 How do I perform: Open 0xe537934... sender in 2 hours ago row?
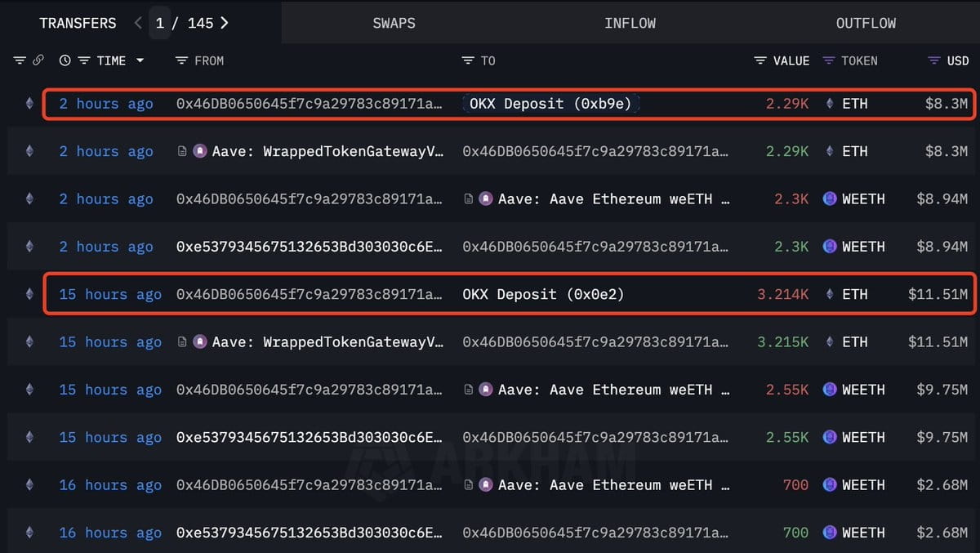pyautogui.click(x=310, y=247)
